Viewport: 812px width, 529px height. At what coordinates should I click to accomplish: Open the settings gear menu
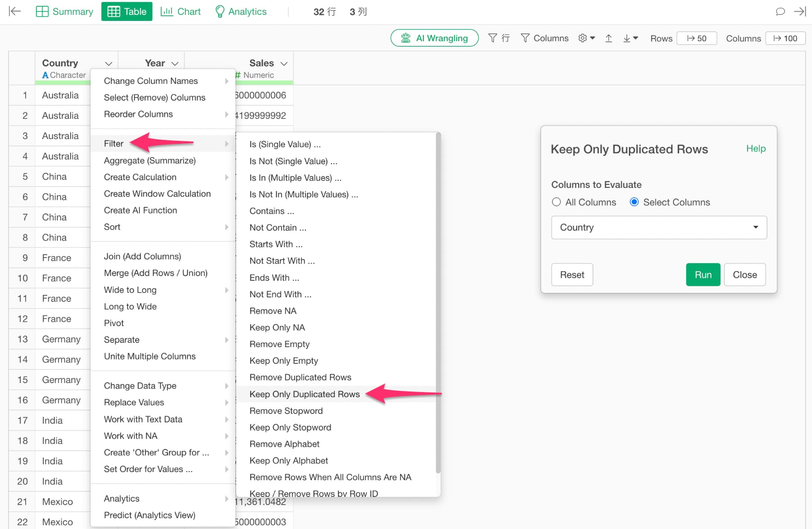(586, 38)
